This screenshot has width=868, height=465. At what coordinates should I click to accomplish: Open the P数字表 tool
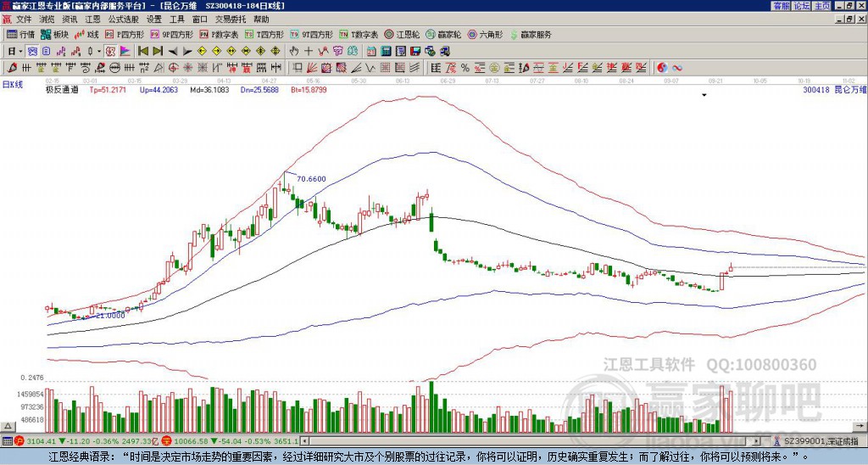[x=220, y=34]
